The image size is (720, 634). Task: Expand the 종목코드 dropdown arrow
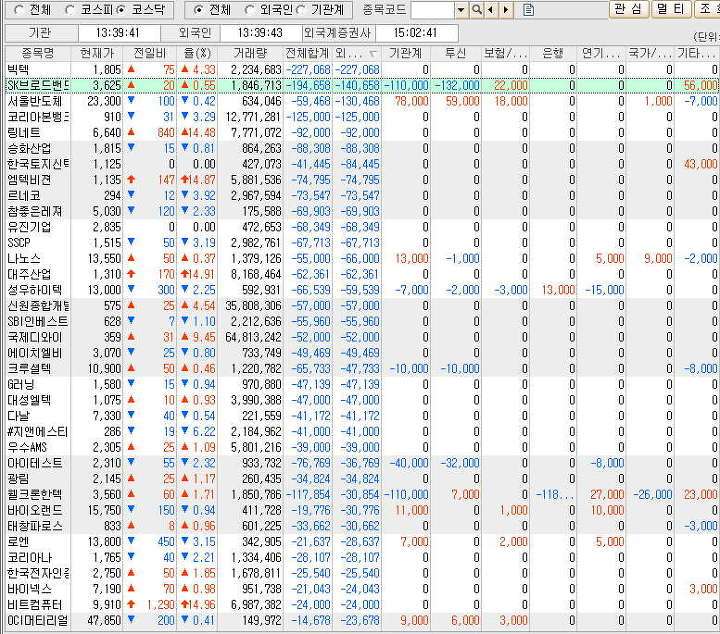click(x=461, y=9)
